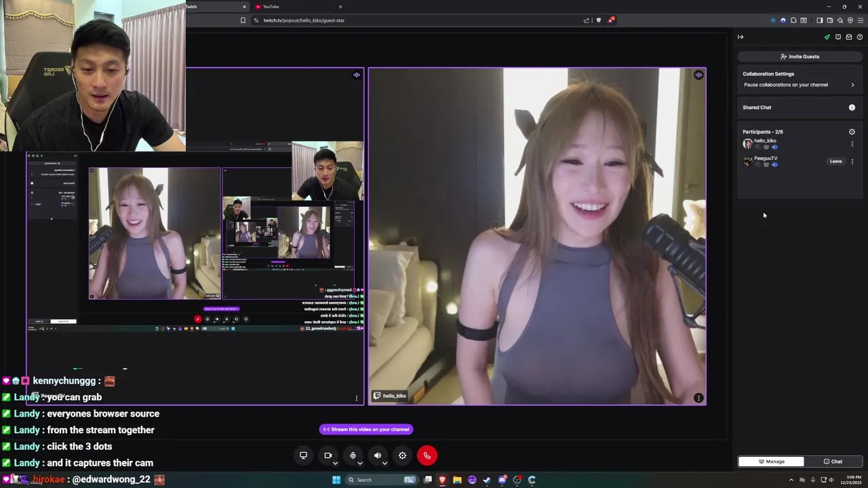Expand the microphone device options arrow
The width and height of the screenshot is (868, 488).
(360, 464)
